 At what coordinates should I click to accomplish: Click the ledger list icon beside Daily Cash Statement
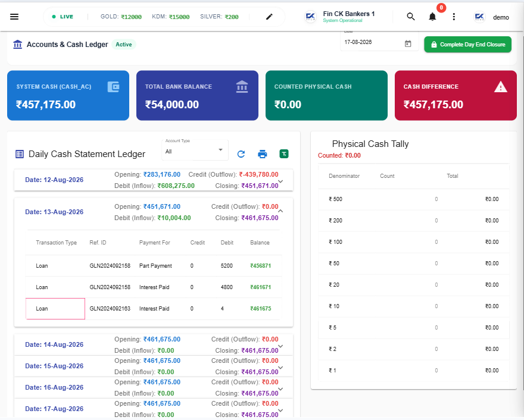click(x=20, y=154)
